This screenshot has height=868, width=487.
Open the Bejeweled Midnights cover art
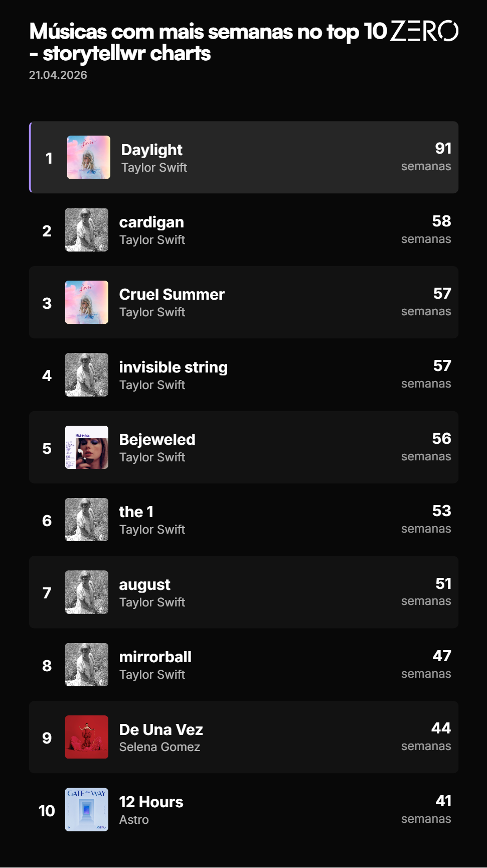[87, 447]
